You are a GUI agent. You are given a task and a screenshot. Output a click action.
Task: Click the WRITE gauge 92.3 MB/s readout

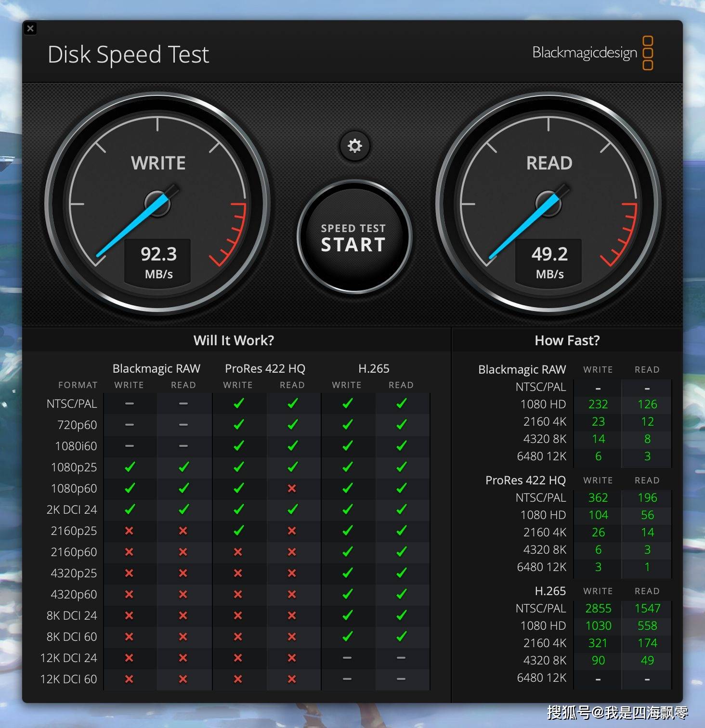point(158,261)
